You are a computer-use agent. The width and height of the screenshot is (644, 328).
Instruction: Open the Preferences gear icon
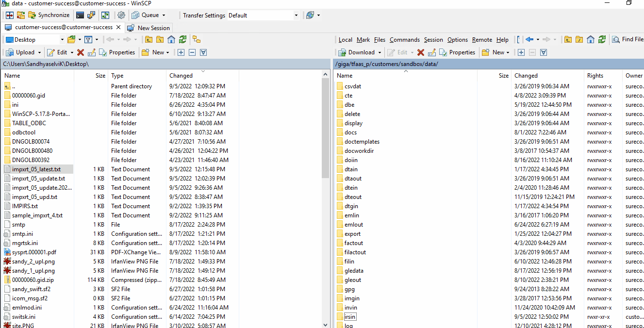(121, 15)
